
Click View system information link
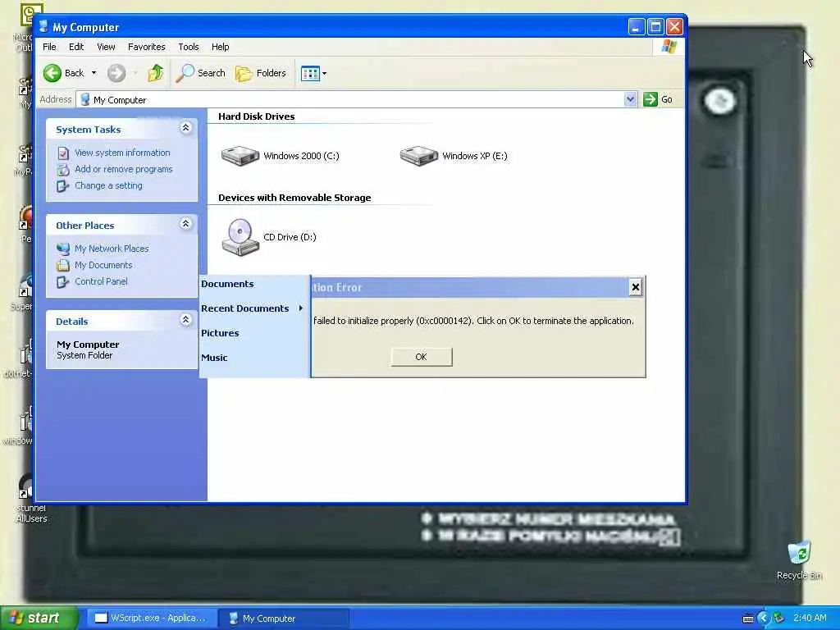pos(122,153)
